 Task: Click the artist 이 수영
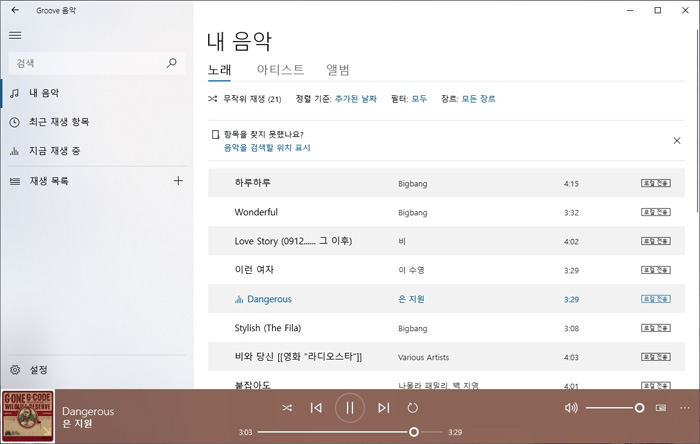pyautogui.click(x=411, y=270)
